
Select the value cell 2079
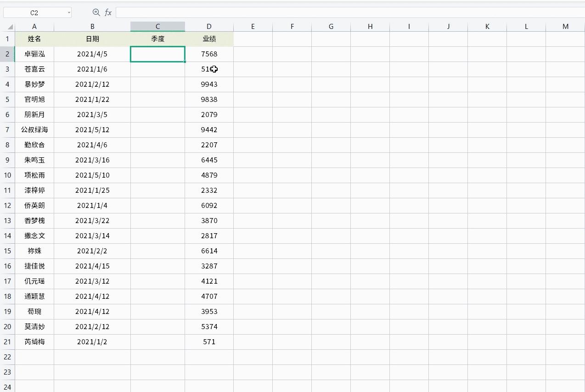(209, 115)
